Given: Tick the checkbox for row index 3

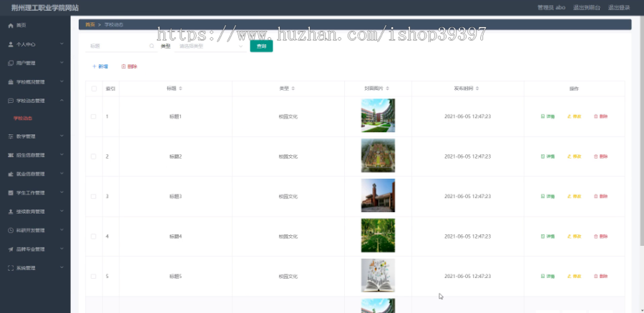Looking at the screenshot, I should coord(94,197).
